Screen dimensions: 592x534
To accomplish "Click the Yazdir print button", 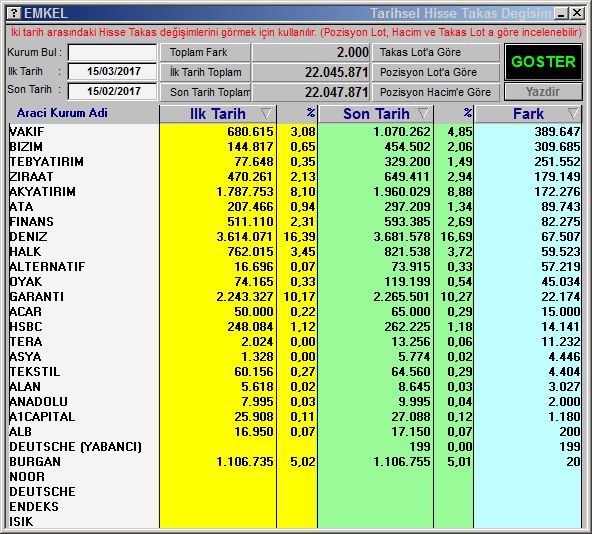I will coord(543,92).
